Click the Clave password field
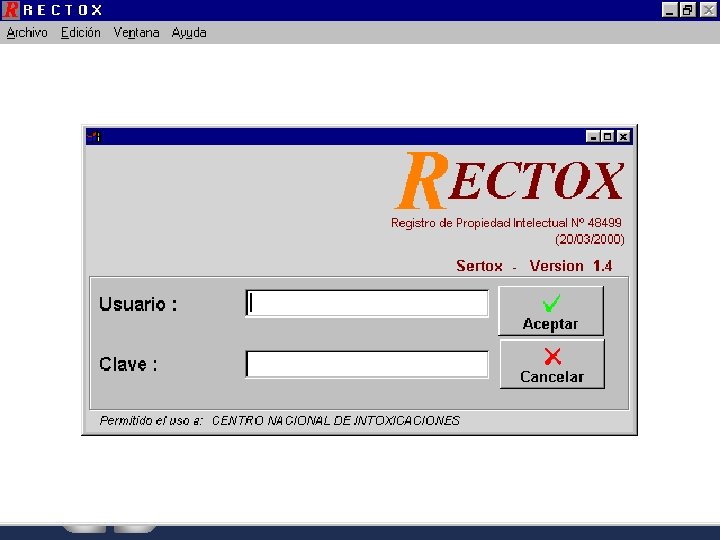 [x=367, y=364]
